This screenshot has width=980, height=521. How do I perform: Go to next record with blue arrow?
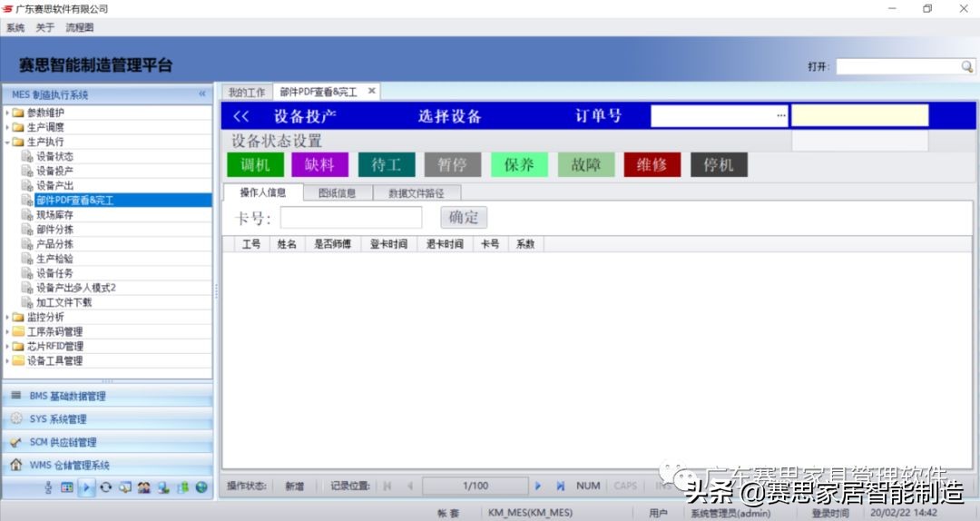pyautogui.click(x=538, y=486)
